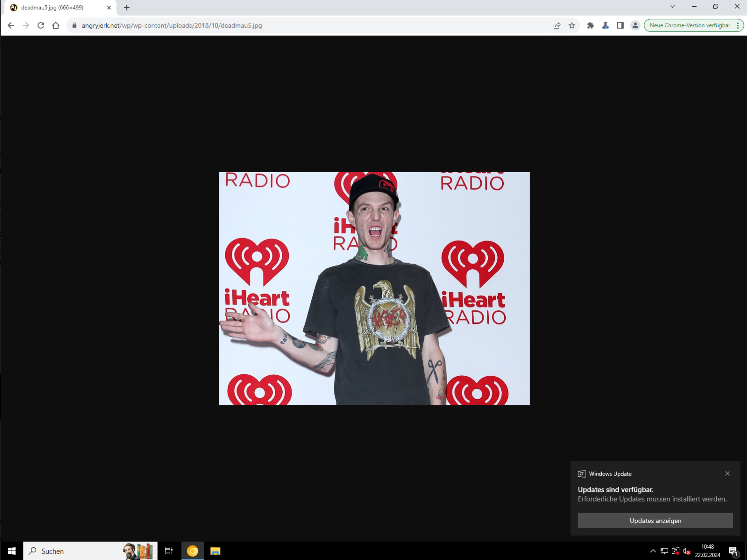
Task: Open the Windows Start menu
Action: point(12,551)
